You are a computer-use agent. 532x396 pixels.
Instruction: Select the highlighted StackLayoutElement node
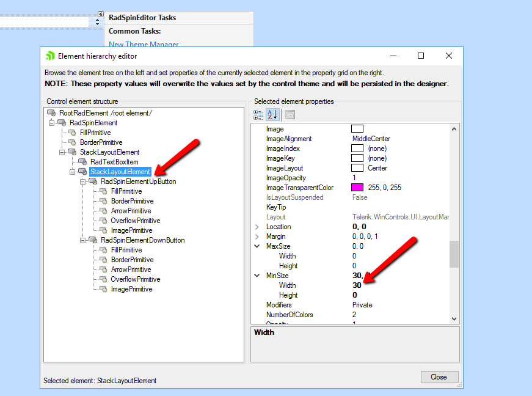click(120, 172)
